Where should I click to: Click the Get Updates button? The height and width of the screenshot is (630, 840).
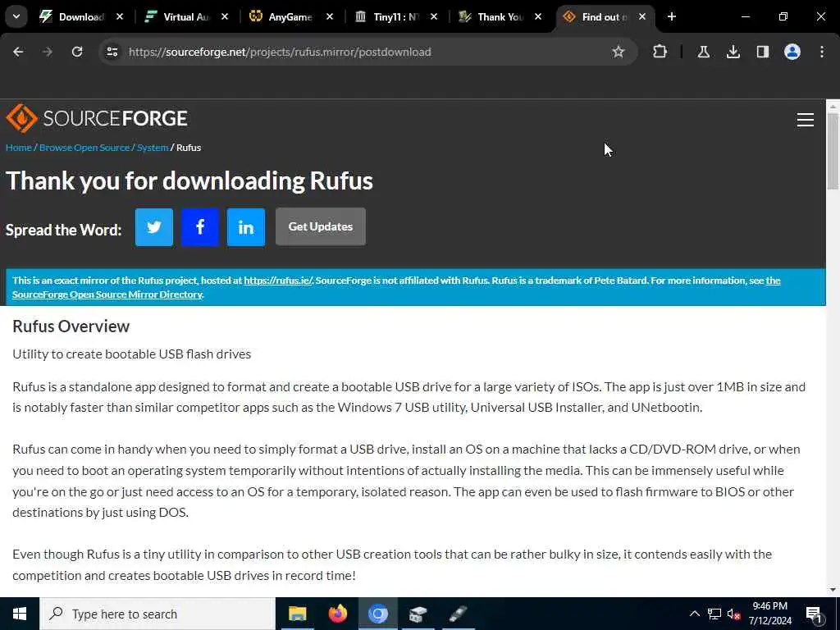(321, 226)
